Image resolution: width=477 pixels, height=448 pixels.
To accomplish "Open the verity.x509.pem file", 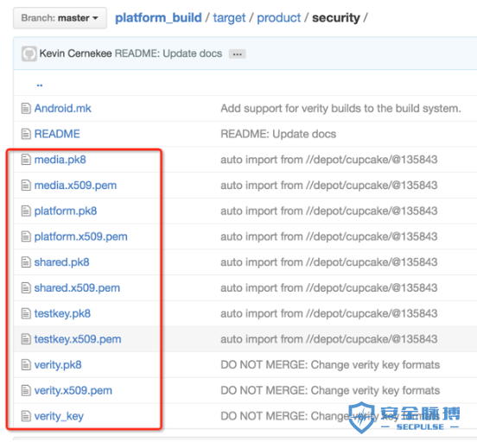I will coord(73,390).
